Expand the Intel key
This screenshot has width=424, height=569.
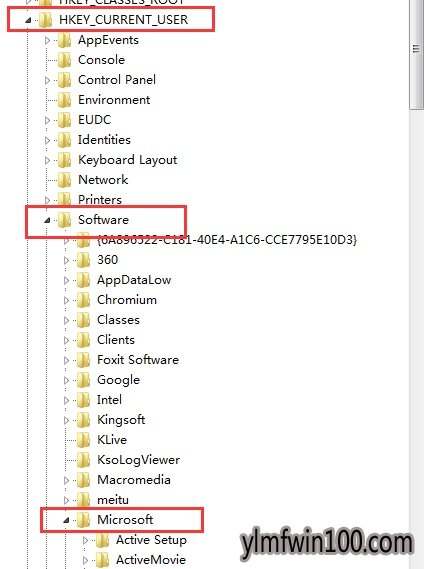pos(66,400)
